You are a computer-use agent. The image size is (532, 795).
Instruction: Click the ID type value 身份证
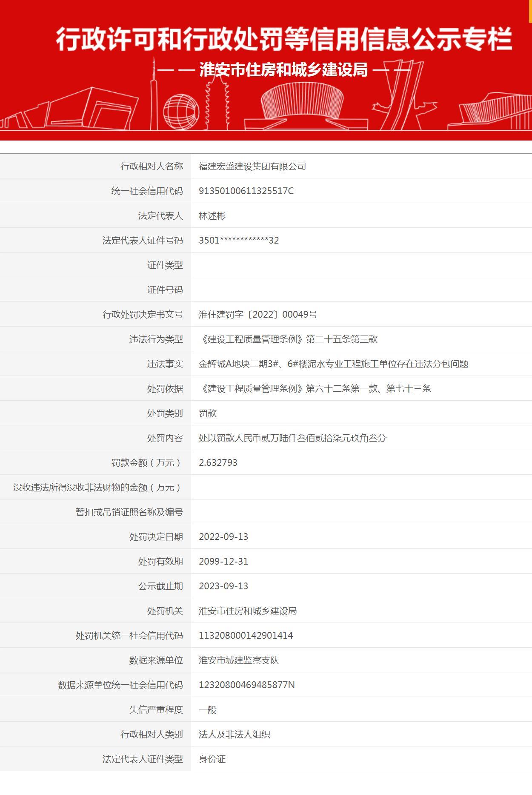click(x=212, y=759)
